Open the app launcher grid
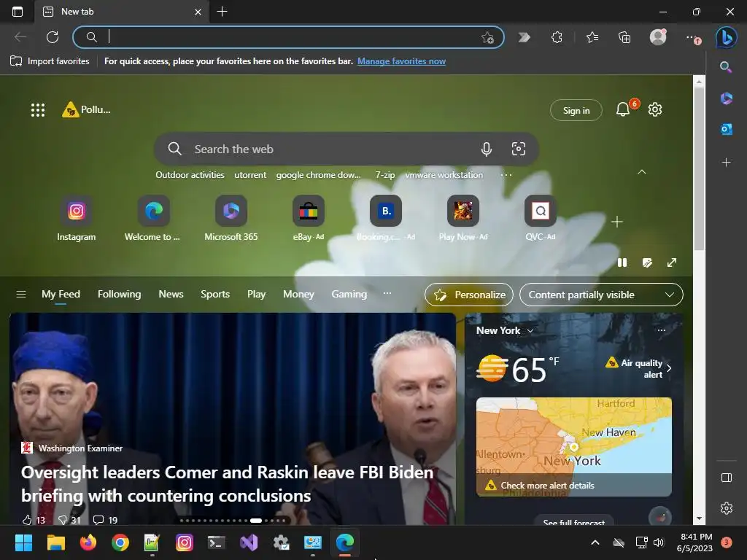Image resolution: width=747 pixels, height=560 pixels. [x=38, y=110]
